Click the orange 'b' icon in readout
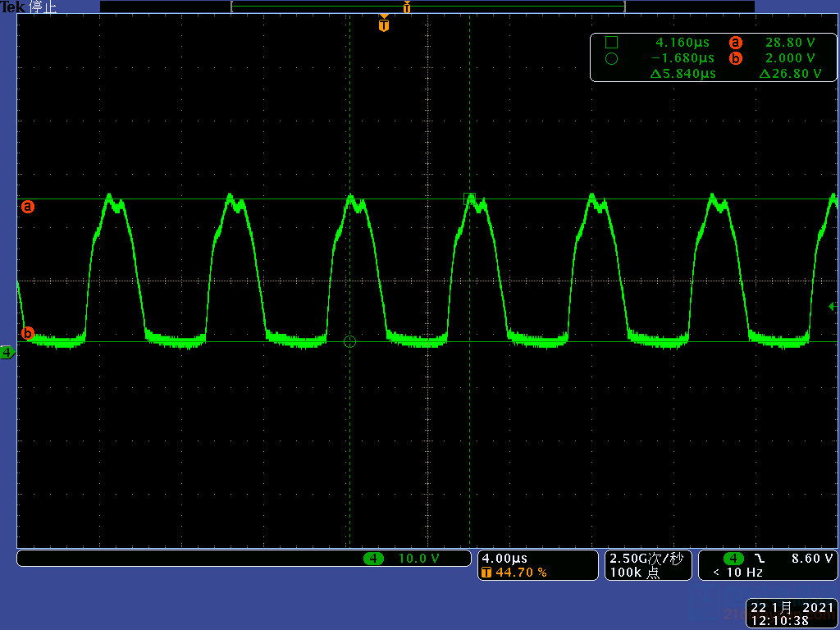The width and height of the screenshot is (840, 630). click(x=736, y=58)
